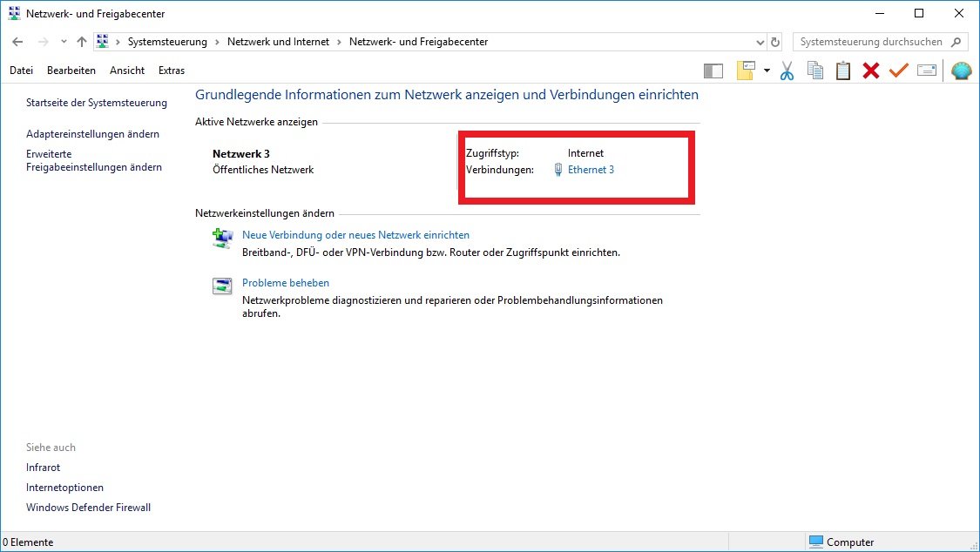Open the Ansicht menu
The width and height of the screenshot is (980, 552).
point(127,71)
